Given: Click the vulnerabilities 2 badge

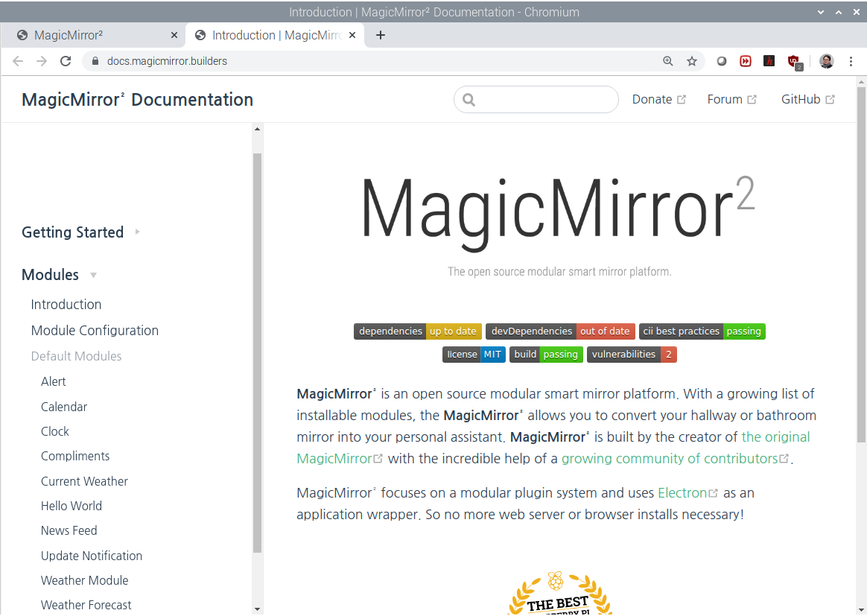Looking at the screenshot, I should pos(632,355).
